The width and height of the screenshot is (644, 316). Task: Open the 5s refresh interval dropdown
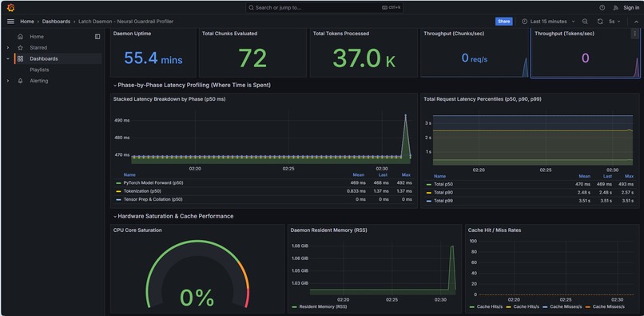click(x=615, y=22)
